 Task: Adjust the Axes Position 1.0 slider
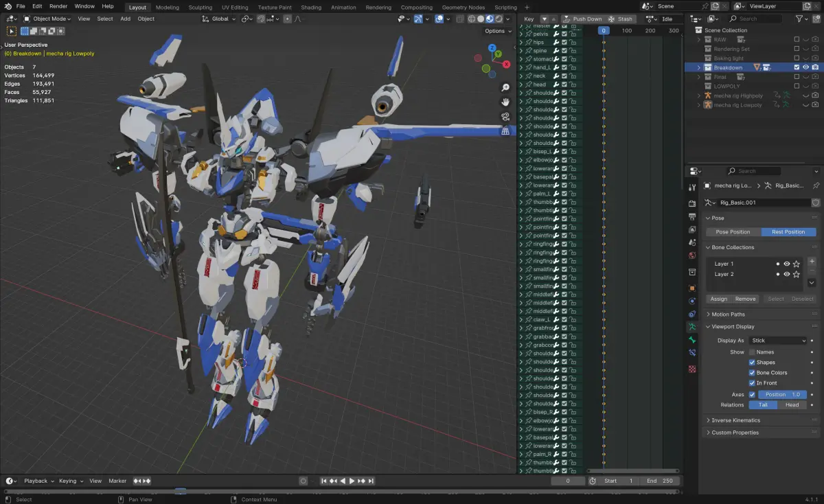(x=782, y=395)
